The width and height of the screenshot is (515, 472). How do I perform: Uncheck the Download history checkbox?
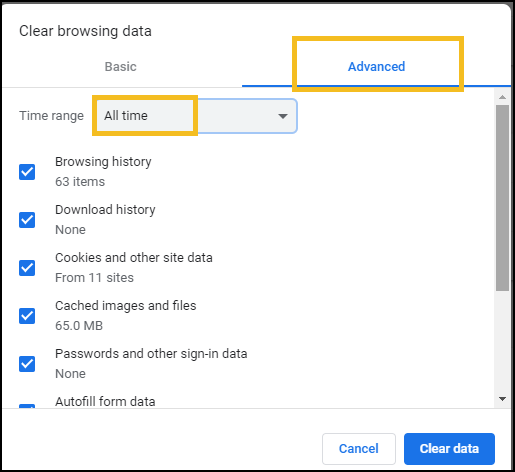tap(27, 220)
